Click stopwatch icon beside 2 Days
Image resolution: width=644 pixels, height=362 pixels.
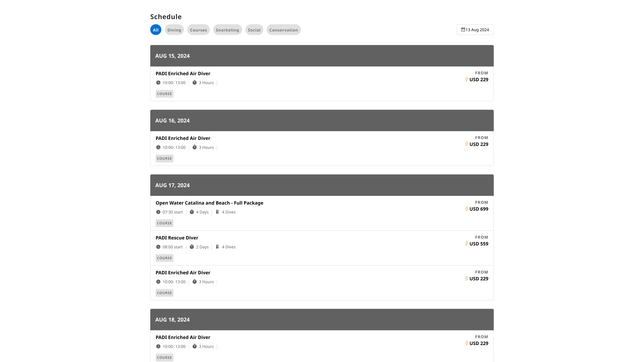click(x=192, y=247)
